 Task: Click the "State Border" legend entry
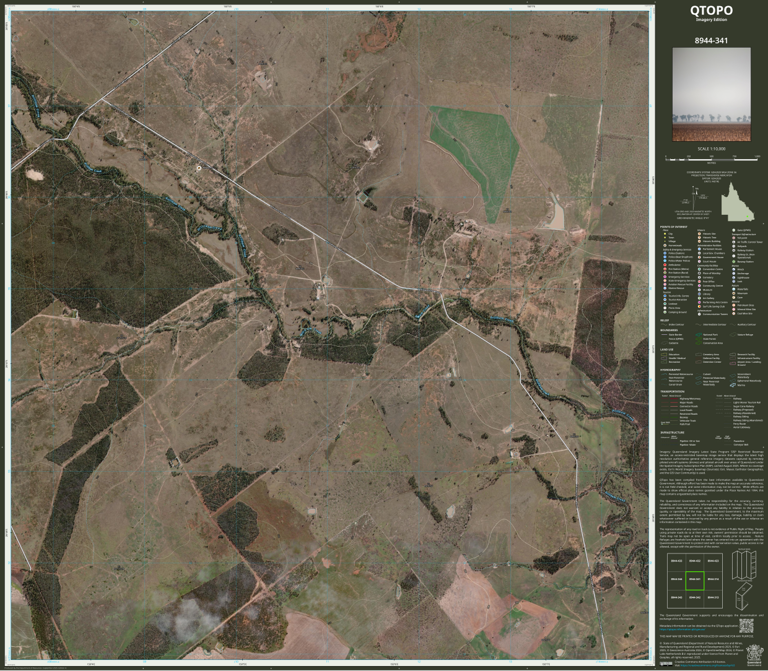675,335
